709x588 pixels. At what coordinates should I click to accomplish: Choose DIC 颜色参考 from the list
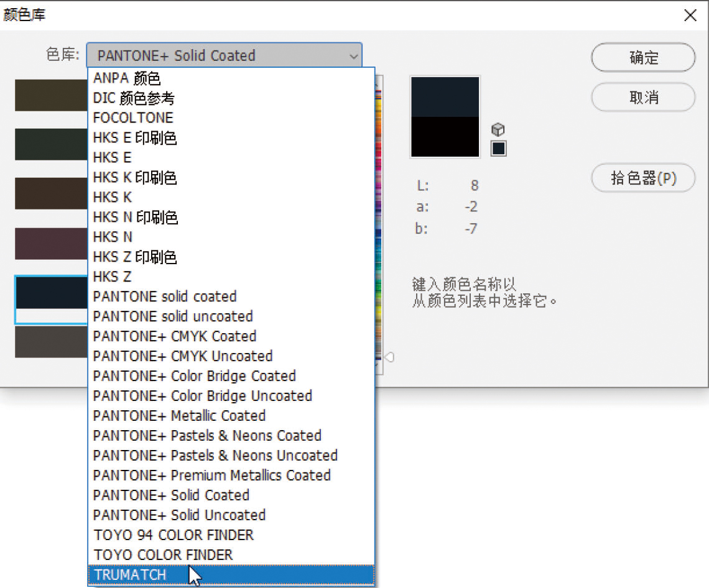tap(231, 98)
